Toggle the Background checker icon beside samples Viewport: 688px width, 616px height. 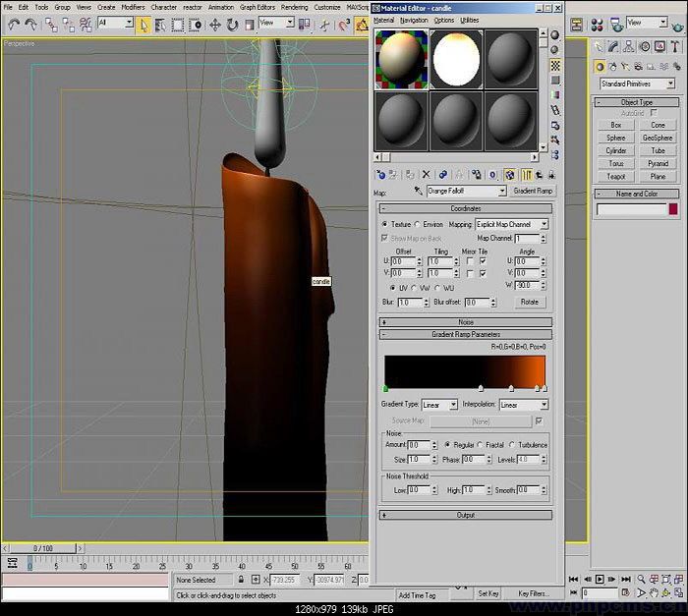(x=555, y=66)
